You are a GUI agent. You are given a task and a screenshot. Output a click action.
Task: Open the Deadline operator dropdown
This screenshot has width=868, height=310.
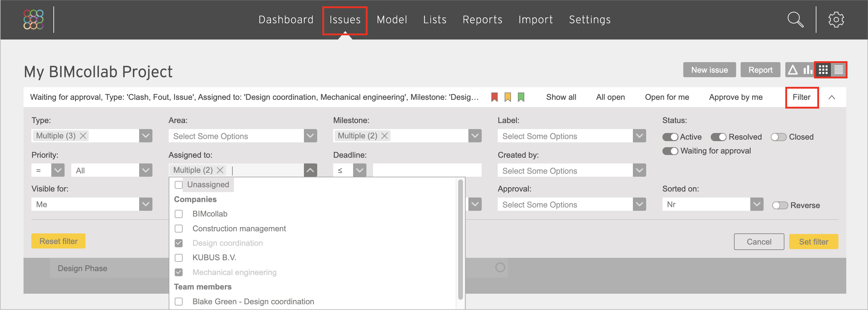point(350,170)
